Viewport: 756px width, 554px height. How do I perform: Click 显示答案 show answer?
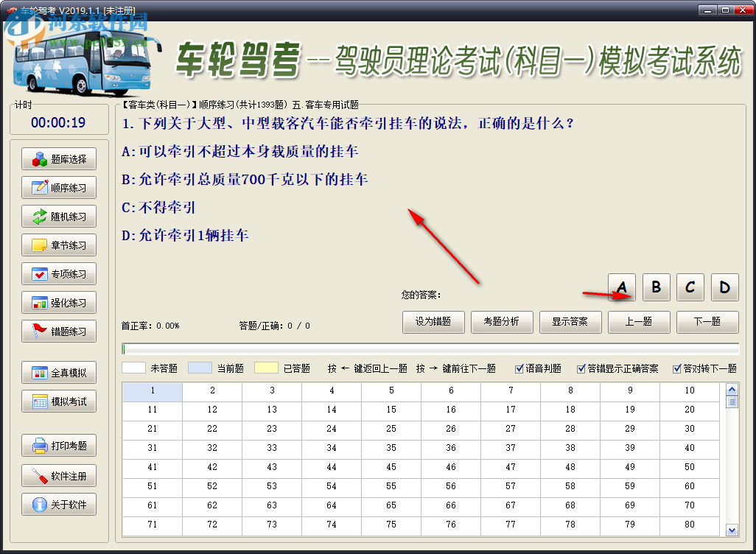pyautogui.click(x=570, y=322)
